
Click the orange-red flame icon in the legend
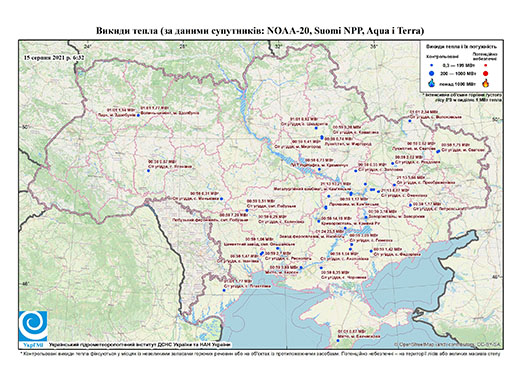[485, 83]
